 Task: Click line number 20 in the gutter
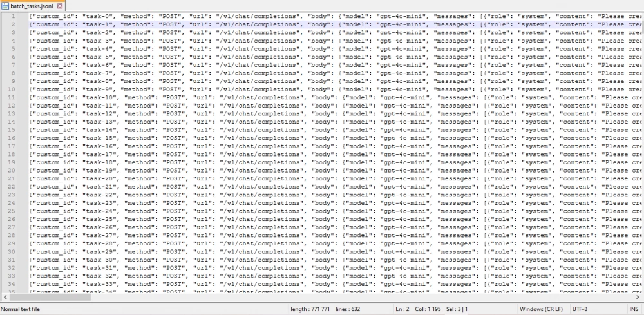point(12,170)
